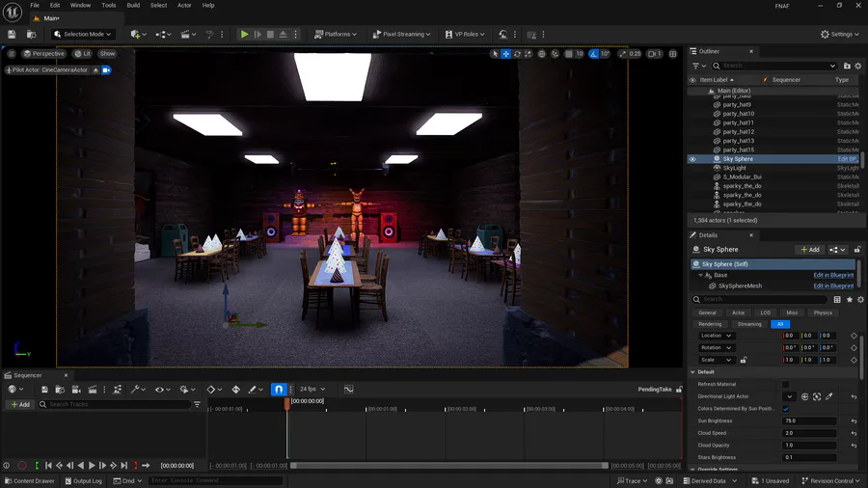This screenshot has height=488, width=868.
Task: Click the Lit view mode button
Action: point(83,54)
